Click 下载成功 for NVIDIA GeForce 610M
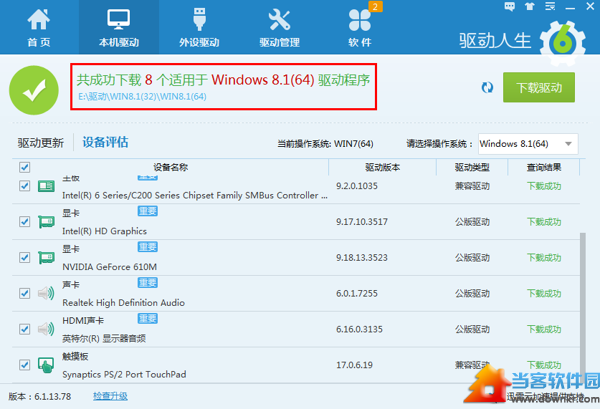The image size is (600, 409). (x=544, y=258)
